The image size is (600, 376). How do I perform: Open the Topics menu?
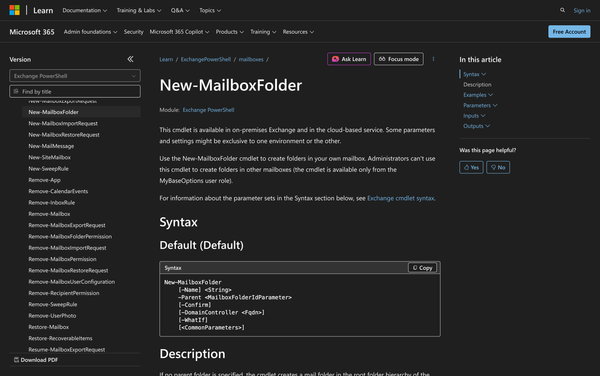point(210,11)
